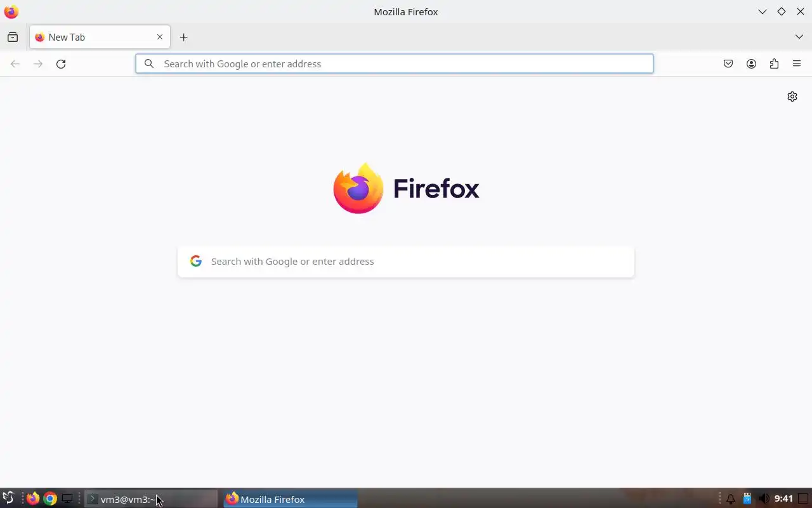Open the system application launcher menu
Image resolution: width=812 pixels, height=508 pixels.
point(8,498)
